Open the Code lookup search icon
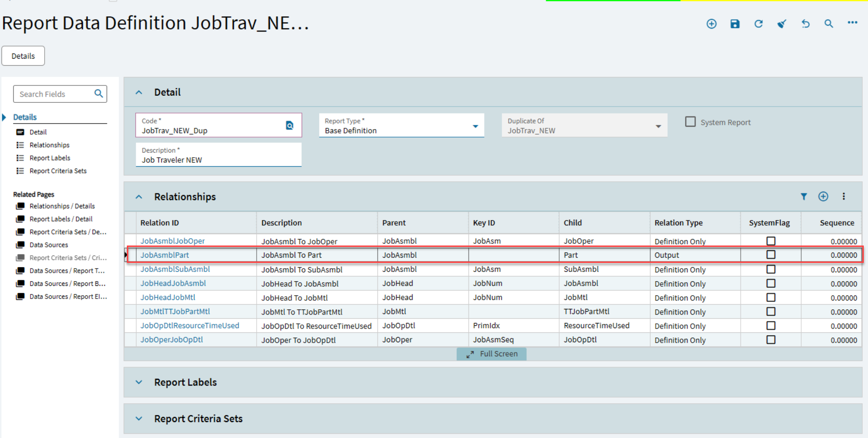This screenshot has width=868, height=438. coord(289,125)
